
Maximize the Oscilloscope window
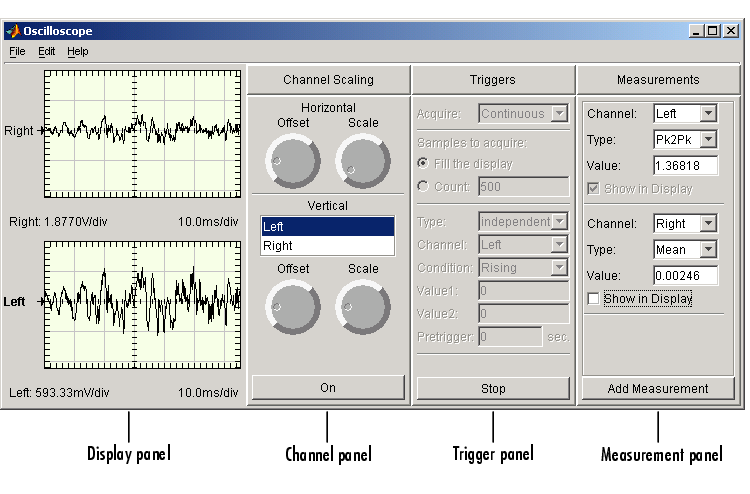click(x=712, y=31)
